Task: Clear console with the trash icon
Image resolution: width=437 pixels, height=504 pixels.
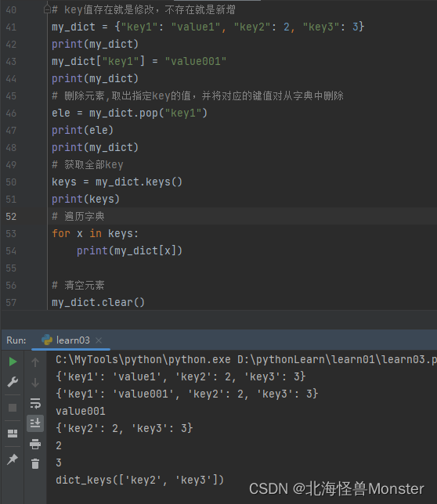Action: coord(35,463)
